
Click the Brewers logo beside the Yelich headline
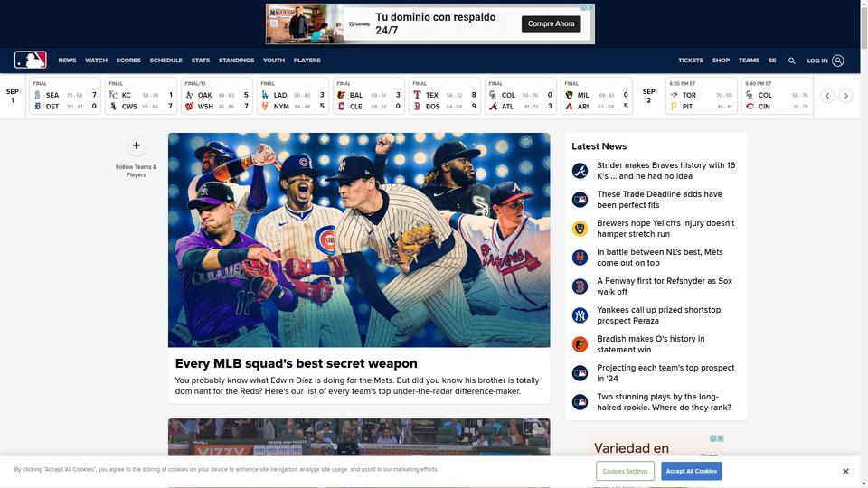tap(580, 229)
